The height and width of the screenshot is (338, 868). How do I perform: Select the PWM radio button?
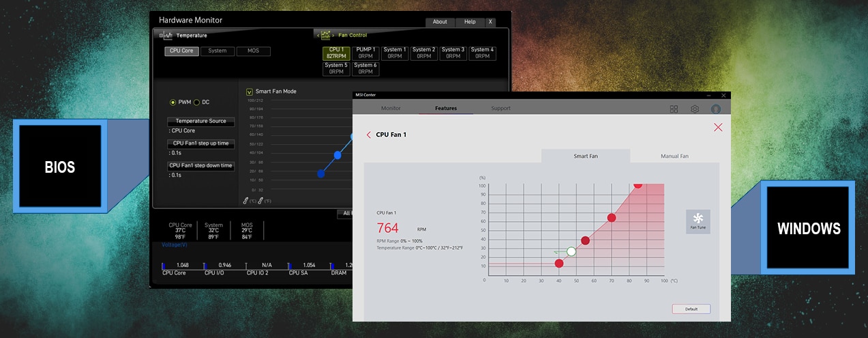point(173,102)
